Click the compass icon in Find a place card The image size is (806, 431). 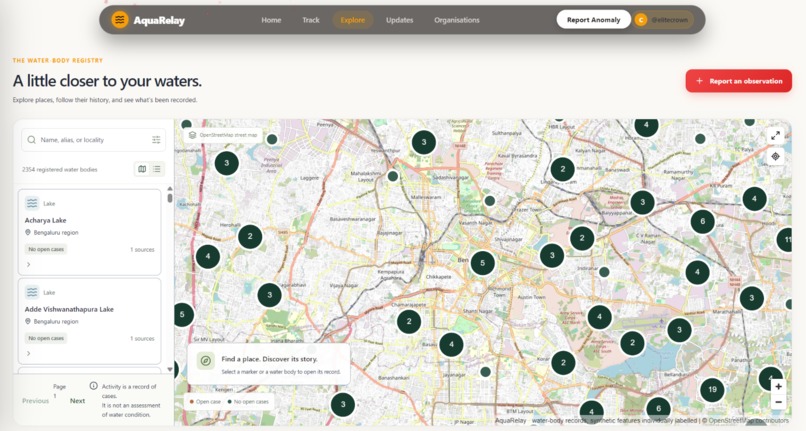coord(206,361)
